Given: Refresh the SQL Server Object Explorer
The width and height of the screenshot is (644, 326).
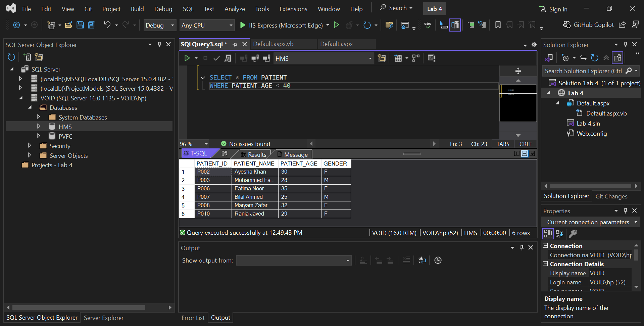Looking at the screenshot, I should (11, 57).
